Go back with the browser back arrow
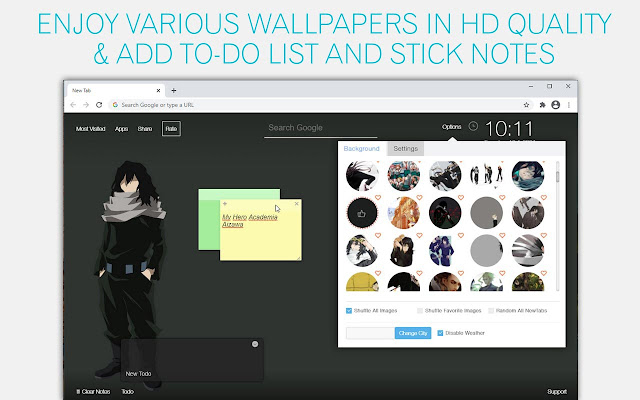Viewport: 640px width, 400px height. 73,105
